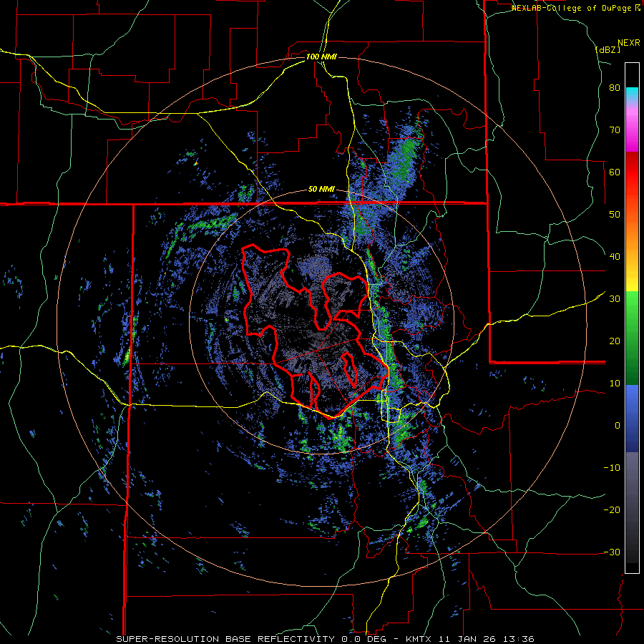Click the NEXR label at top right
Screen dimensions: 644x644
point(628,43)
